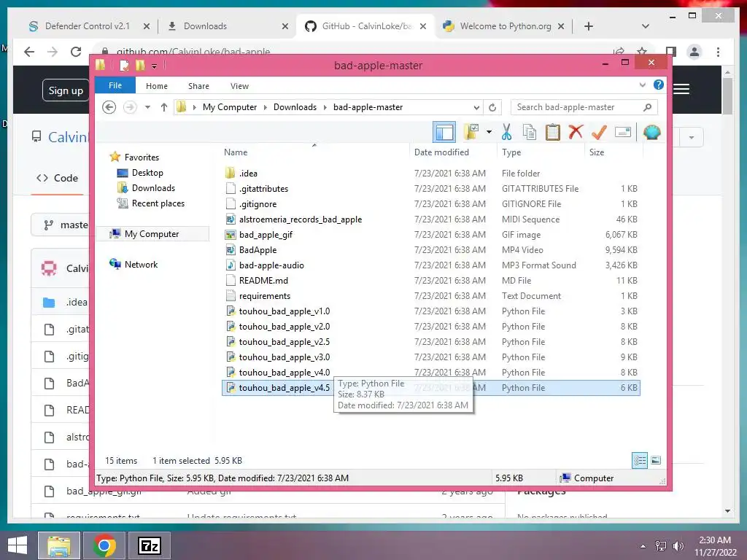The height and width of the screenshot is (560, 747).
Task: Open the View ribbon tab
Action: (x=239, y=86)
